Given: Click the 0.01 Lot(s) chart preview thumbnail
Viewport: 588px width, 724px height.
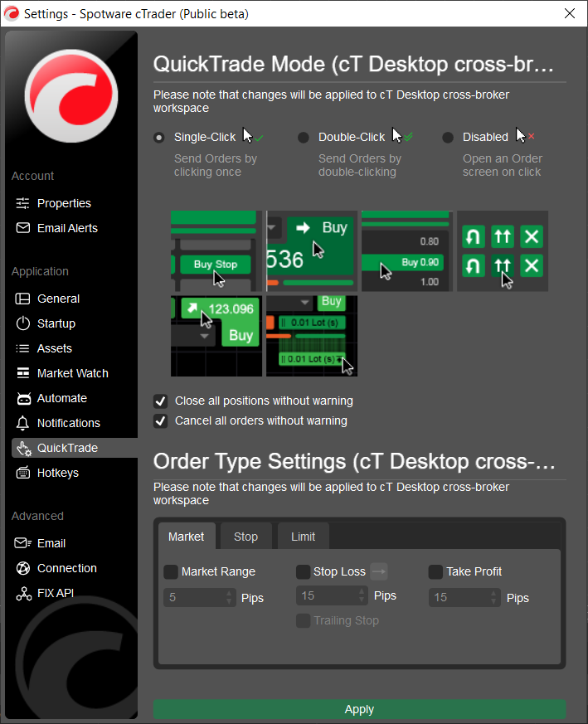Looking at the screenshot, I should 312,336.
